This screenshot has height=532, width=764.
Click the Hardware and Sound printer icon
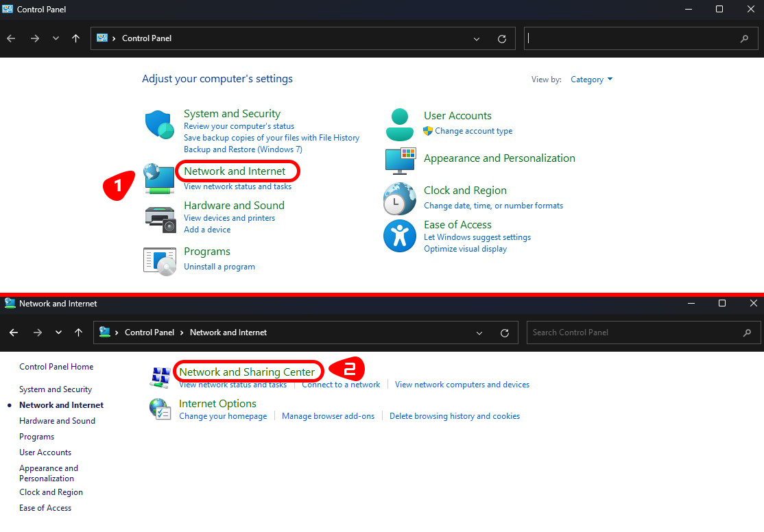tap(160, 219)
